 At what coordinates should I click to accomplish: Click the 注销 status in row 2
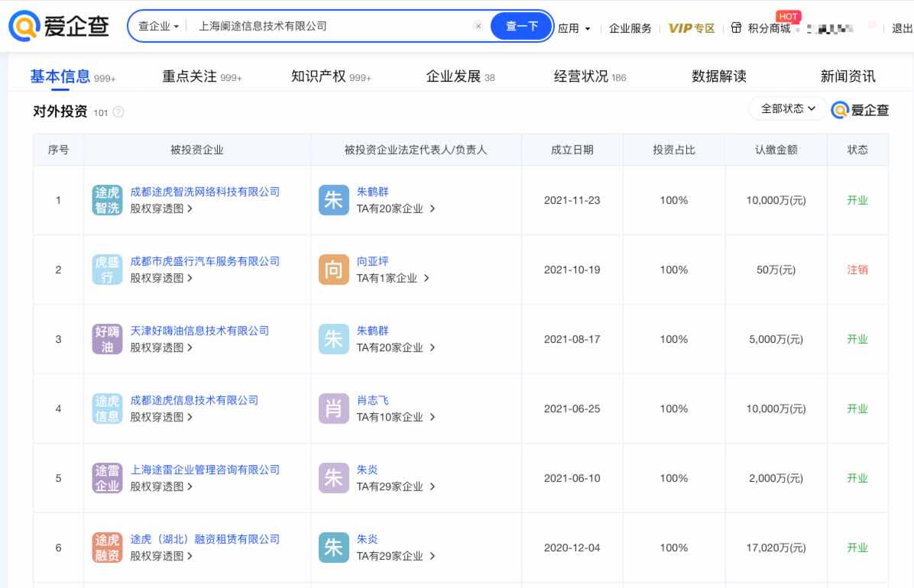(x=857, y=270)
